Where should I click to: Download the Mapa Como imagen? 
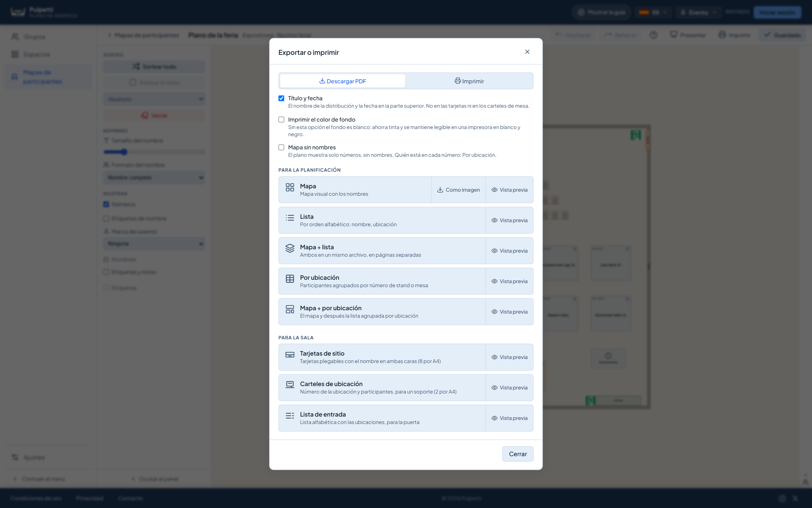(x=458, y=190)
